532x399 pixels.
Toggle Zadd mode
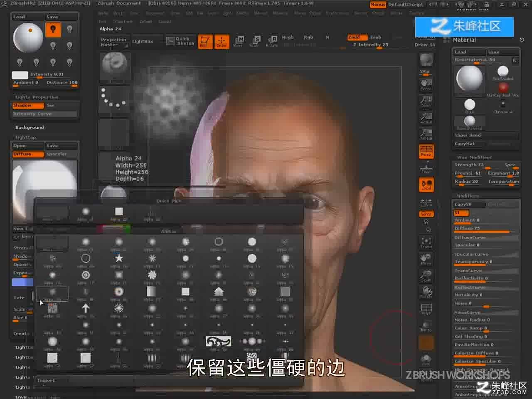click(357, 37)
